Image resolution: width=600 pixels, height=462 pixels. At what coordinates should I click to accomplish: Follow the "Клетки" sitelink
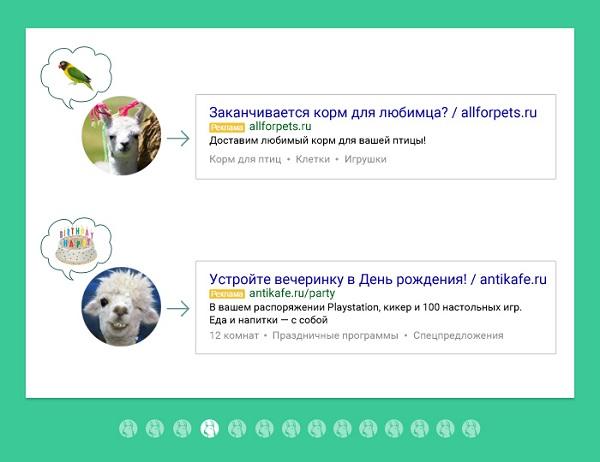pos(313,159)
